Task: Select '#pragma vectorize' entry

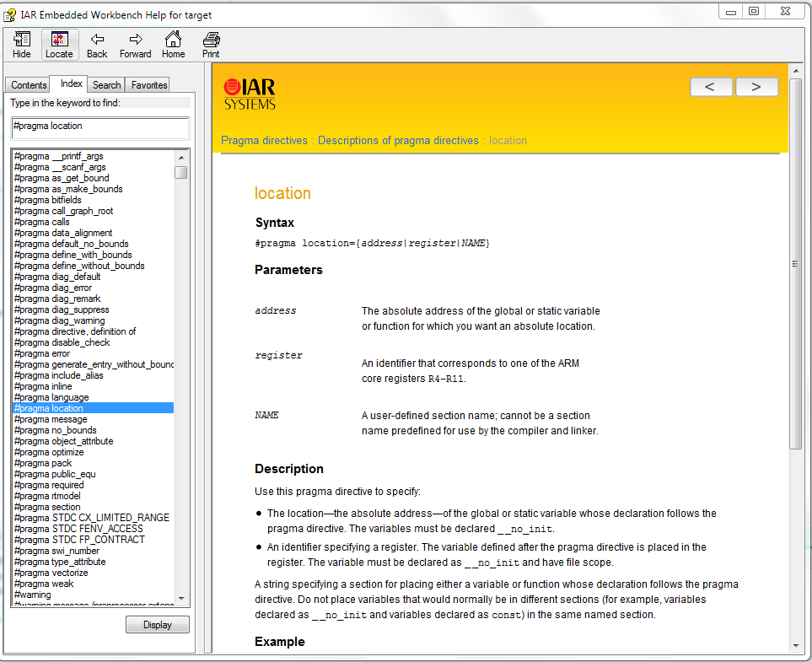Action: (51, 573)
